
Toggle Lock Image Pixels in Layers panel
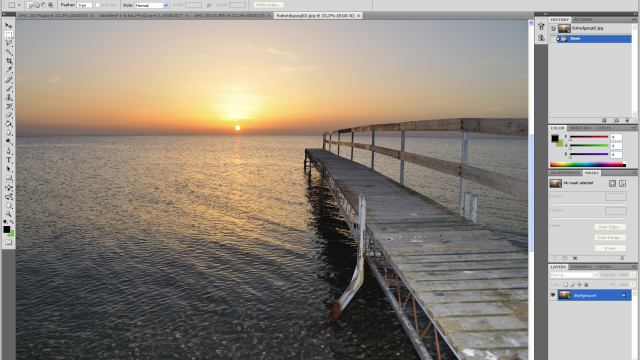[x=572, y=284]
